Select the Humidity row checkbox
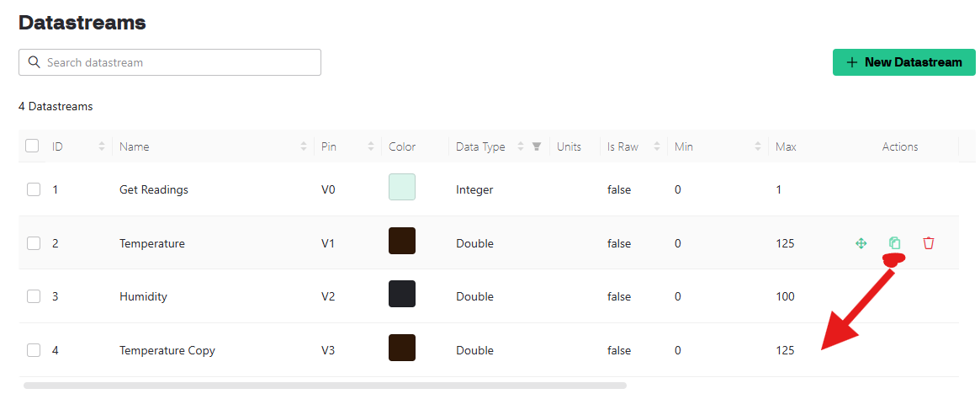This screenshot has width=980, height=399. pos(34,296)
